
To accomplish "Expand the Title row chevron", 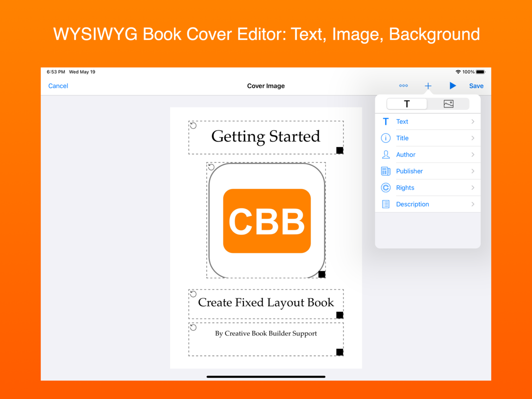I will [x=473, y=138].
